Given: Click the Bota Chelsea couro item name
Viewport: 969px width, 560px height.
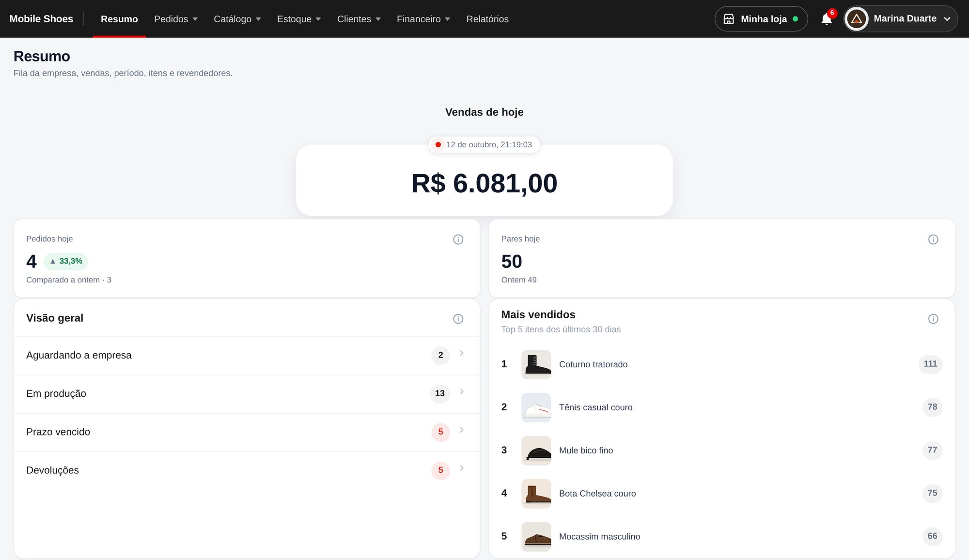Looking at the screenshot, I should coord(597,494).
